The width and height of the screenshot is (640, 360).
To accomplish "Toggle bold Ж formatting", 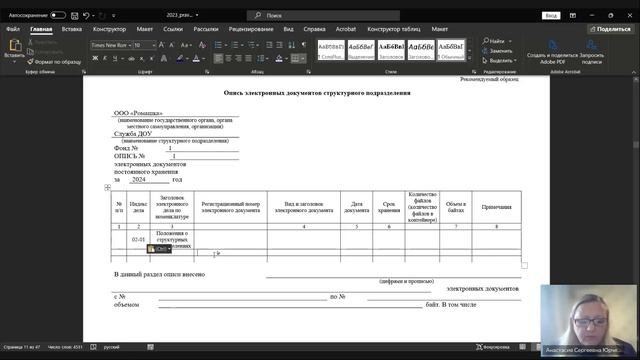I will click(95, 58).
